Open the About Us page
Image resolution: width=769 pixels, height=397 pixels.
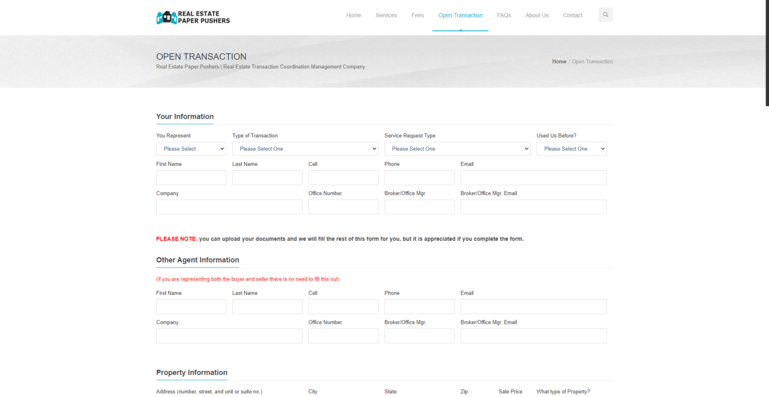(x=537, y=15)
